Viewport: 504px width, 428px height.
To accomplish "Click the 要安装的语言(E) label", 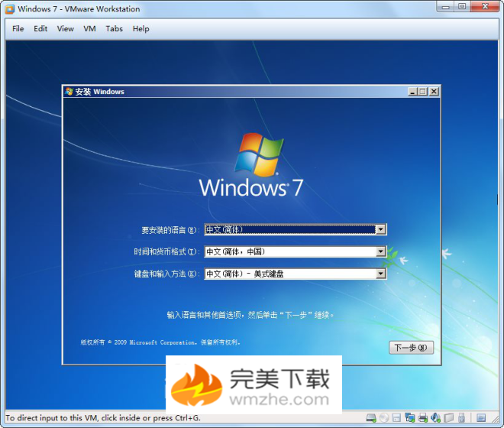I will (170, 230).
